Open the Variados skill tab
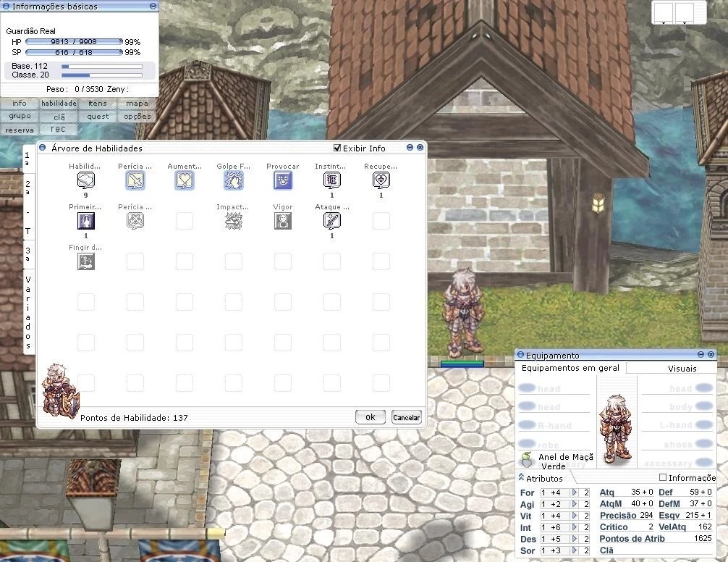This screenshot has width=728, height=562. (x=27, y=312)
